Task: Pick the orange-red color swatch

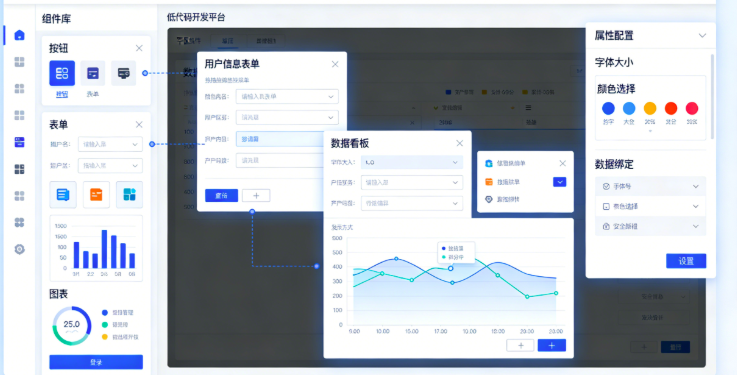Action: click(671, 109)
